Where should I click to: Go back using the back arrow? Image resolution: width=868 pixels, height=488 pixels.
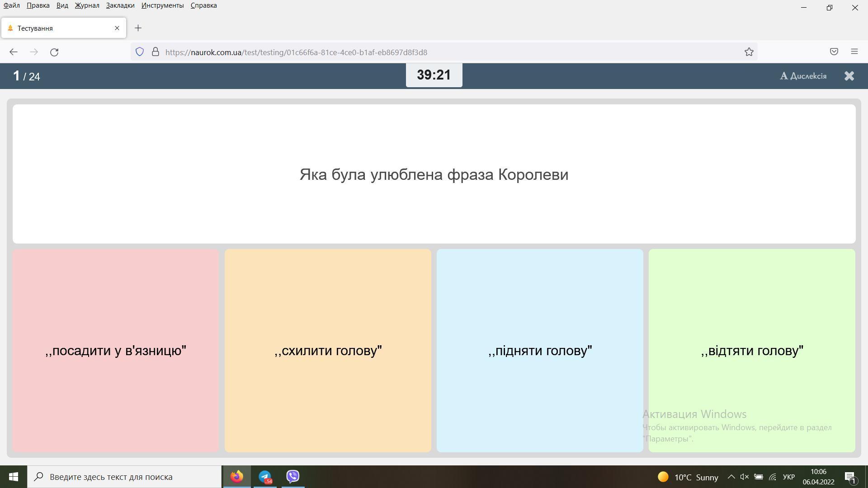tap(13, 52)
